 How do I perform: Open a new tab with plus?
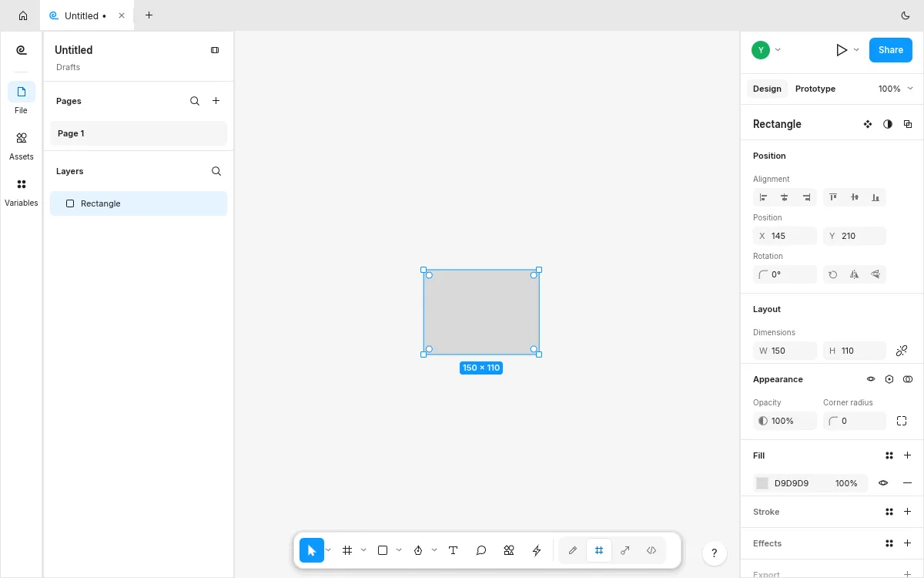[x=149, y=15]
